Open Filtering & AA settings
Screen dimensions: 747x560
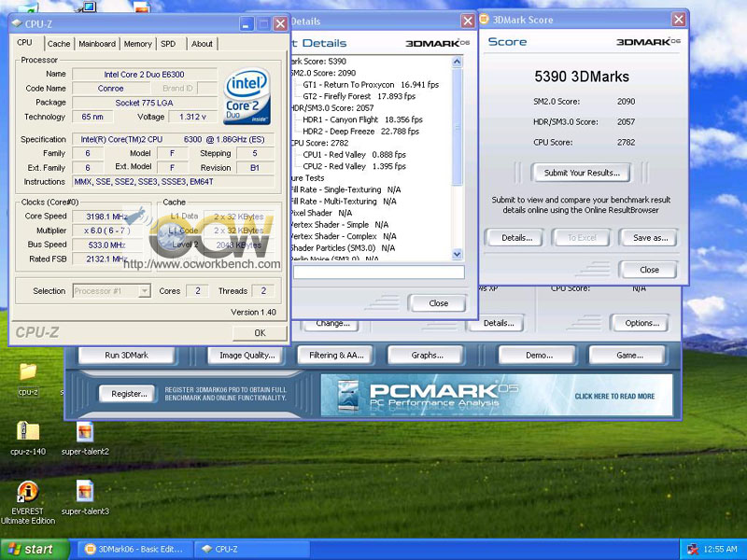click(x=336, y=356)
